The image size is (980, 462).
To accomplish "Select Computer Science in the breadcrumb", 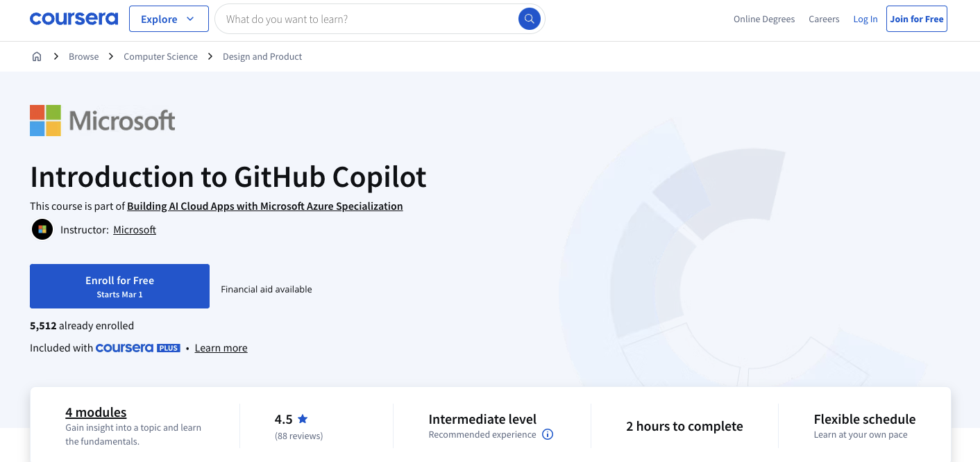I will pyautogui.click(x=160, y=56).
